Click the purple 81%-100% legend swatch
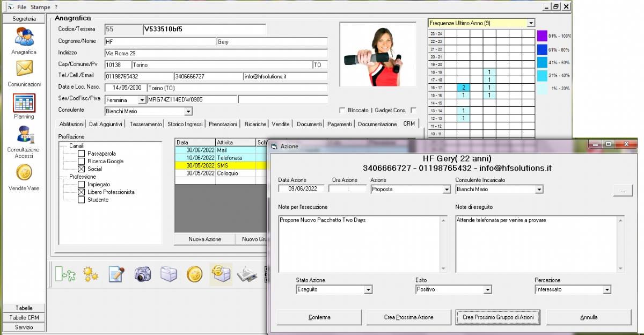Viewport: 644px width, 335px height. click(542, 36)
